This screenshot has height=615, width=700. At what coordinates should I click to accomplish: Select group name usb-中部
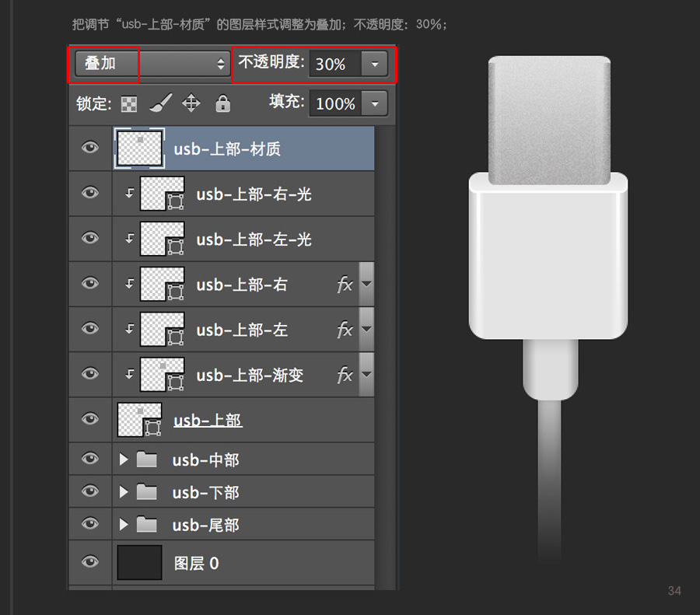tap(206, 460)
